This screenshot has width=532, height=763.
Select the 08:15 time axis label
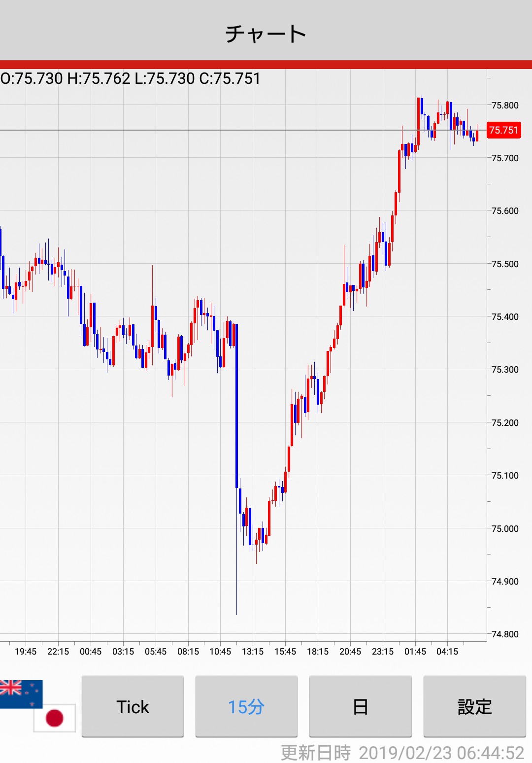tap(188, 652)
